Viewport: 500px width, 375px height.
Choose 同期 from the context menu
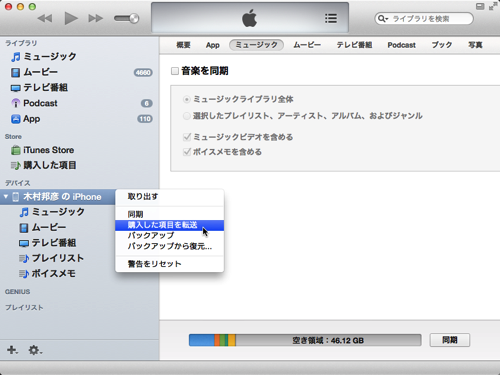[170, 214]
